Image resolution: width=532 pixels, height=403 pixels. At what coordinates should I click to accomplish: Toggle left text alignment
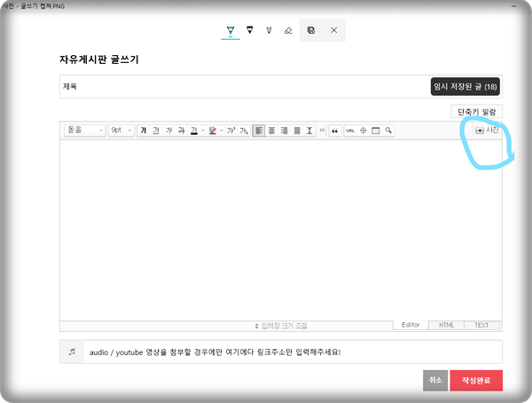tap(259, 130)
